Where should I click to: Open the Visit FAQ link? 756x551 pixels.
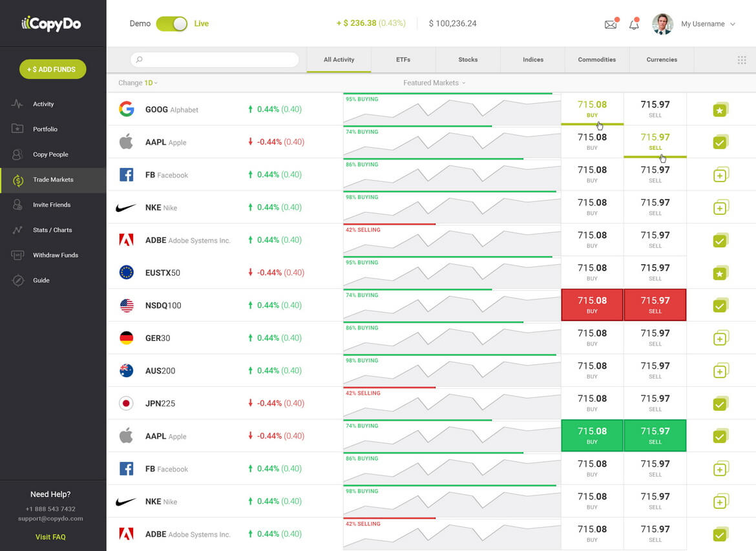[50, 537]
